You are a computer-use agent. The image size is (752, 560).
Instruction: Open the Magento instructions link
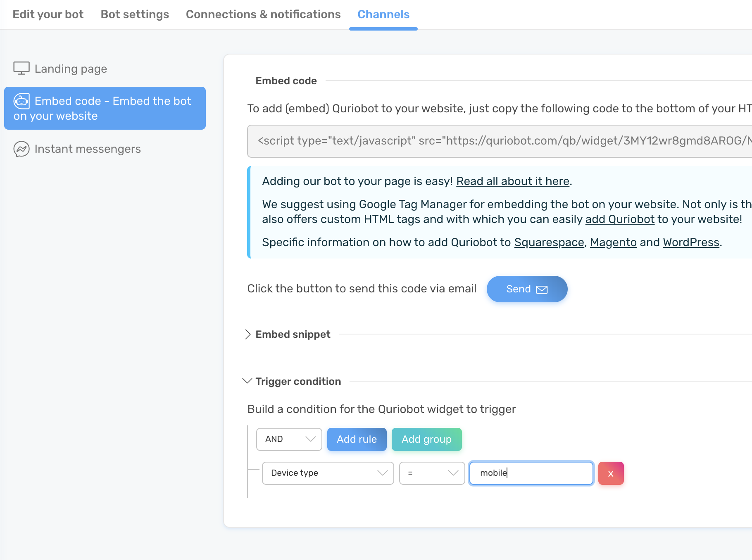click(x=614, y=242)
